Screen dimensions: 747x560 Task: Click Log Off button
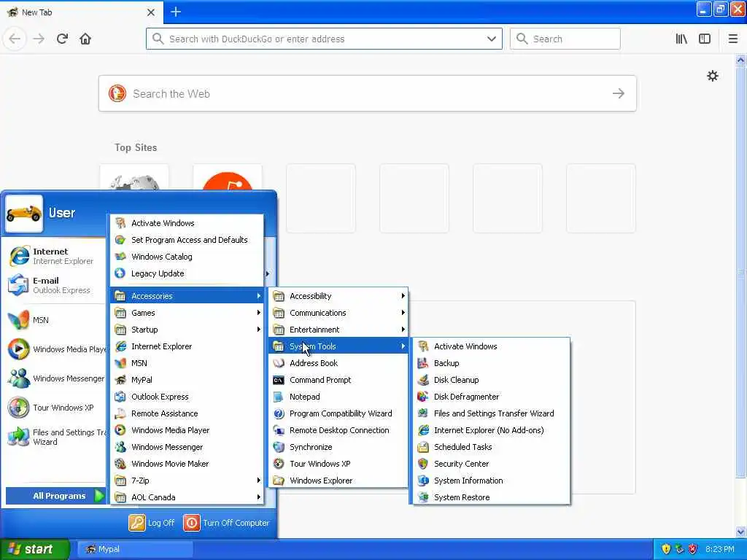coord(152,522)
